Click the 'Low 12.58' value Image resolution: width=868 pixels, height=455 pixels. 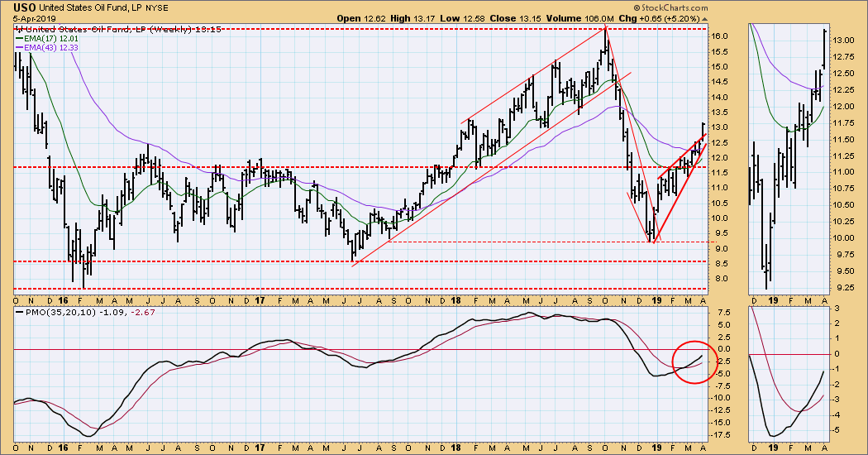coord(463,18)
